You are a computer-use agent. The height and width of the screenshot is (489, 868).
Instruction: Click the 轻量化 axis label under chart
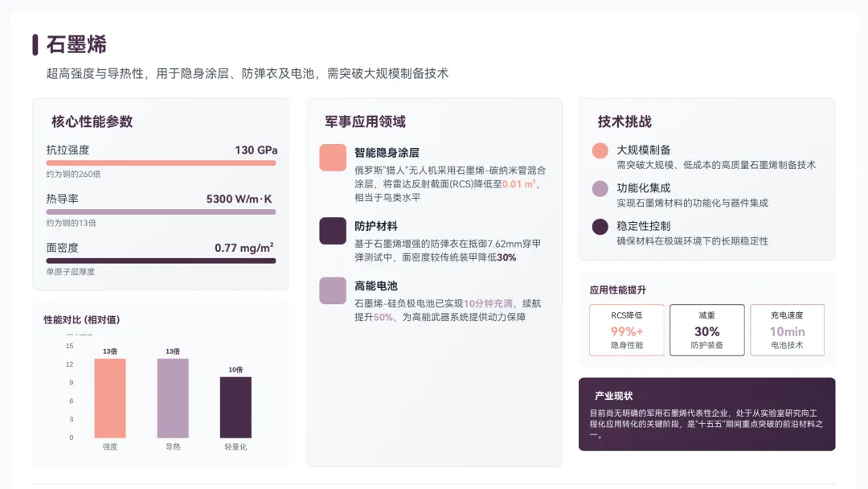[235, 447]
